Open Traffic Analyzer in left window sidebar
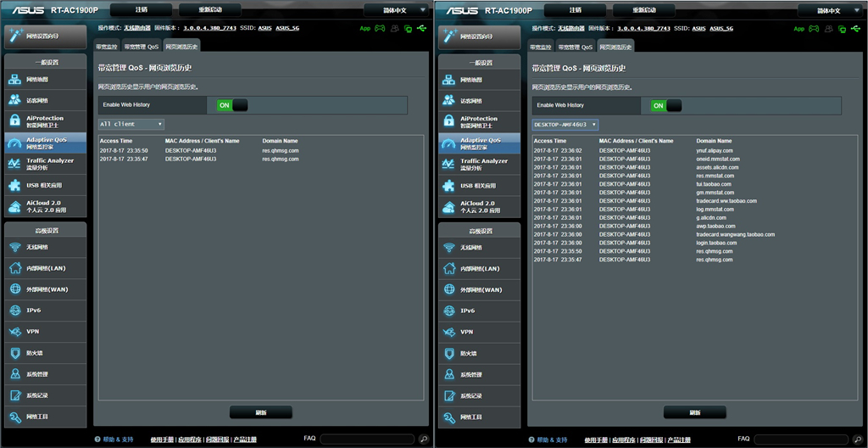The image size is (868, 448). click(46, 164)
